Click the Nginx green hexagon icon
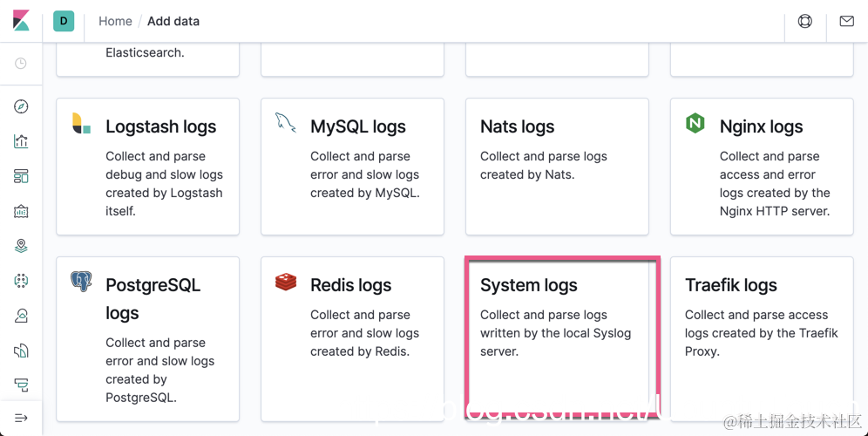This screenshot has width=868, height=436. [x=695, y=123]
